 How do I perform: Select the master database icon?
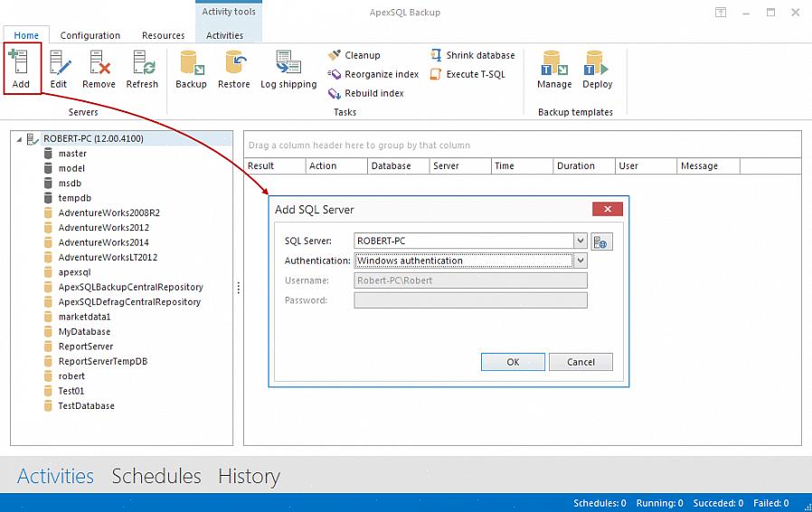tap(48, 154)
